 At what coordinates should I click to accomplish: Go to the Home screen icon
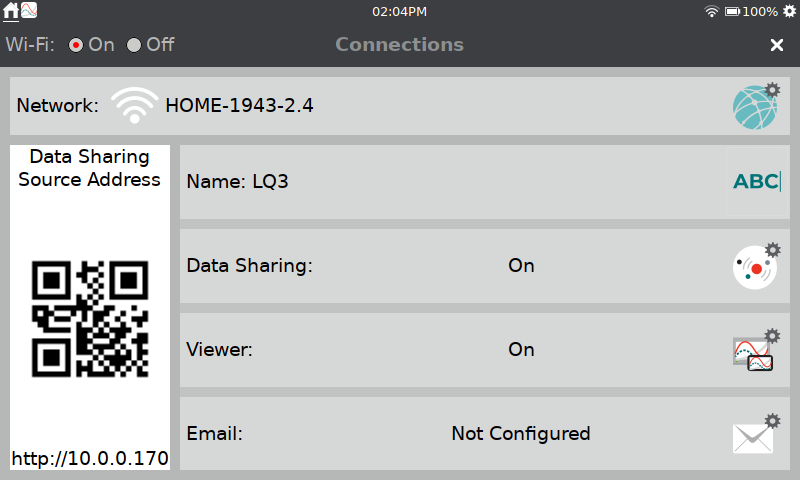pos(10,11)
